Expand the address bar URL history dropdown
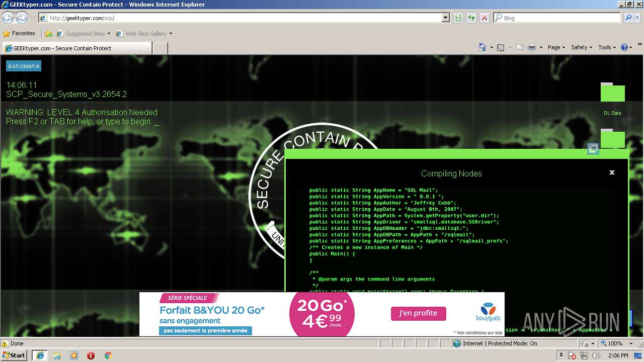This screenshot has height=362, width=644. click(446, 18)
